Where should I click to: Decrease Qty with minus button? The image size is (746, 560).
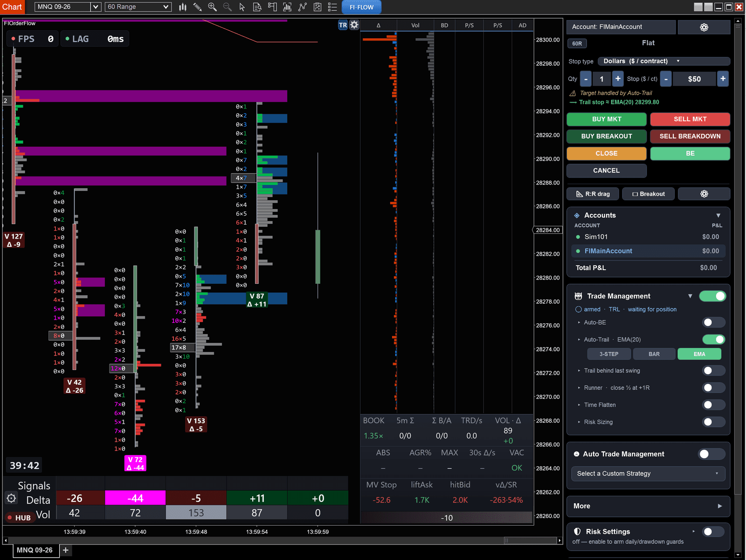(586, 79)
